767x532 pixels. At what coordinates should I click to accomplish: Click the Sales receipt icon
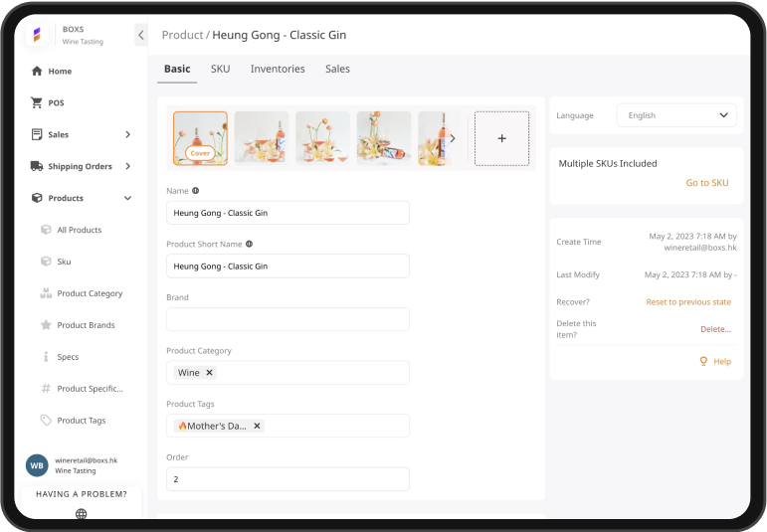point(37,134)
